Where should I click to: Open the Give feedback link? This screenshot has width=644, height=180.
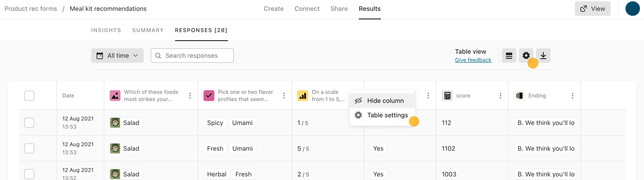pos(473,60)
